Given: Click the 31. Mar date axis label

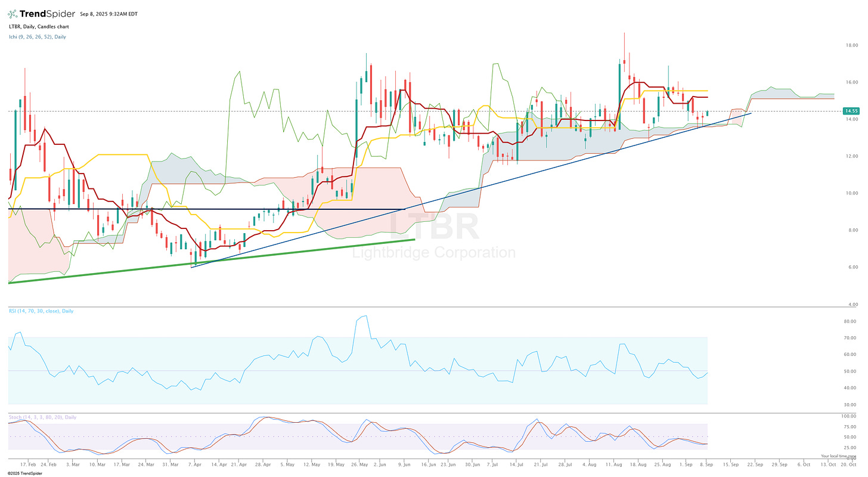Looking at the screenshot, I should [x=170, y=463].
